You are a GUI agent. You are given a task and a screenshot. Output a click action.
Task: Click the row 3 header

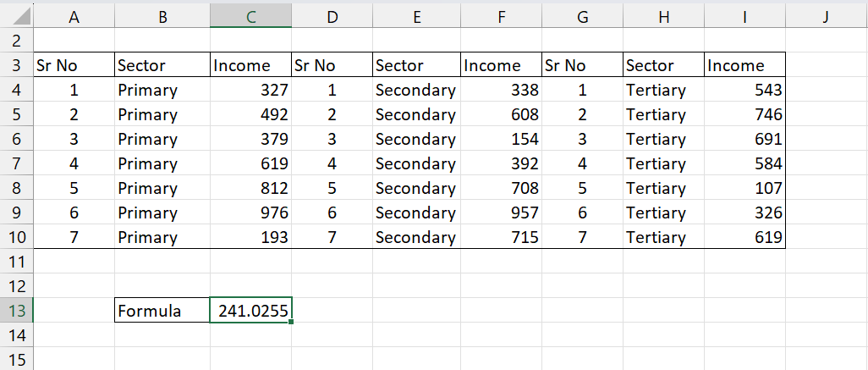point(16,65)
